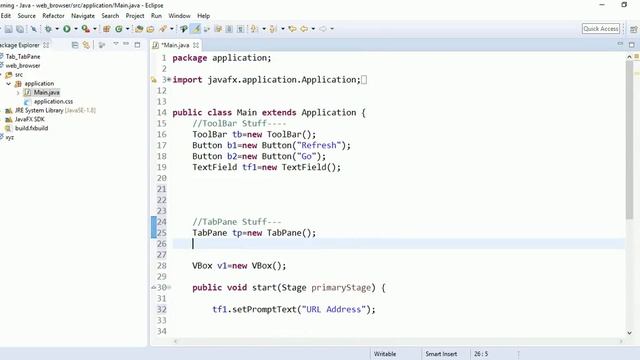Toggle Show Whitespace Characters icon
This screenshot has width=640, height=360.
(240, 29)
